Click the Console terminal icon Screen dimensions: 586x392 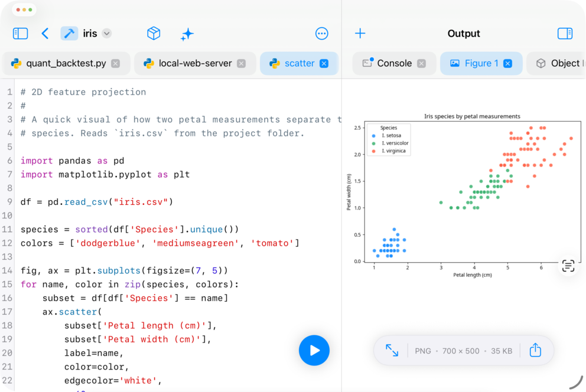(367, 63)
